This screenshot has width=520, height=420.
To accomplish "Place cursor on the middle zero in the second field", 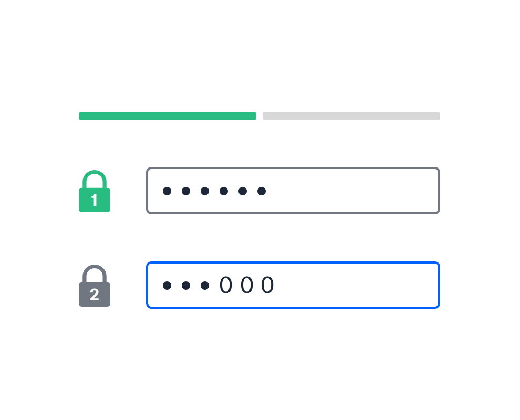I will tap(247, 285).
